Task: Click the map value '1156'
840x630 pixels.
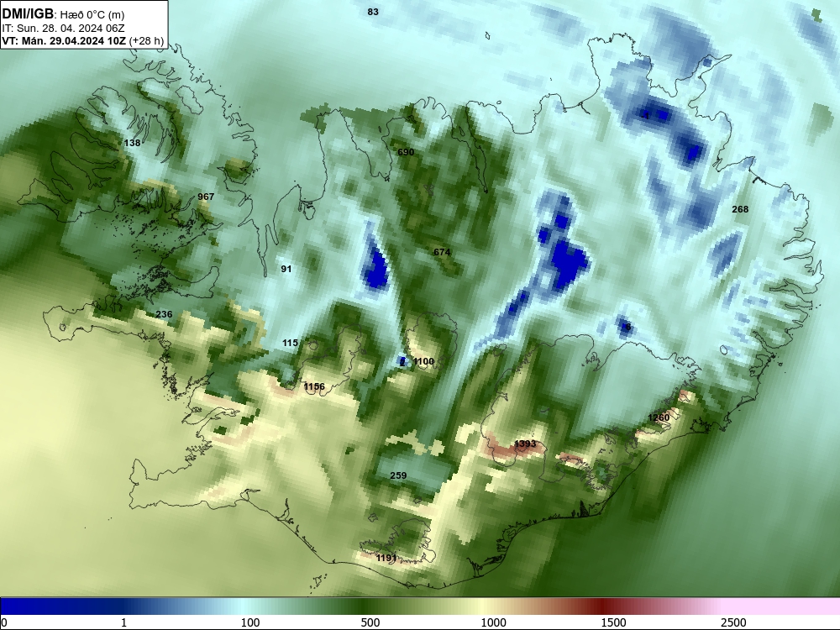Action: (314, 386)
